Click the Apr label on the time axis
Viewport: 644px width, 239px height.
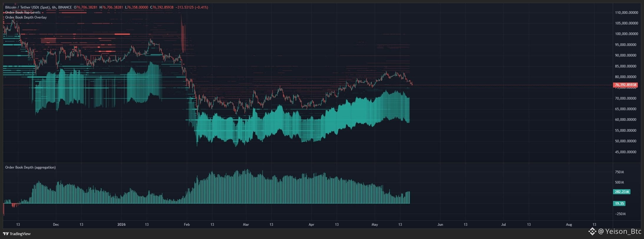coord(311,225)
